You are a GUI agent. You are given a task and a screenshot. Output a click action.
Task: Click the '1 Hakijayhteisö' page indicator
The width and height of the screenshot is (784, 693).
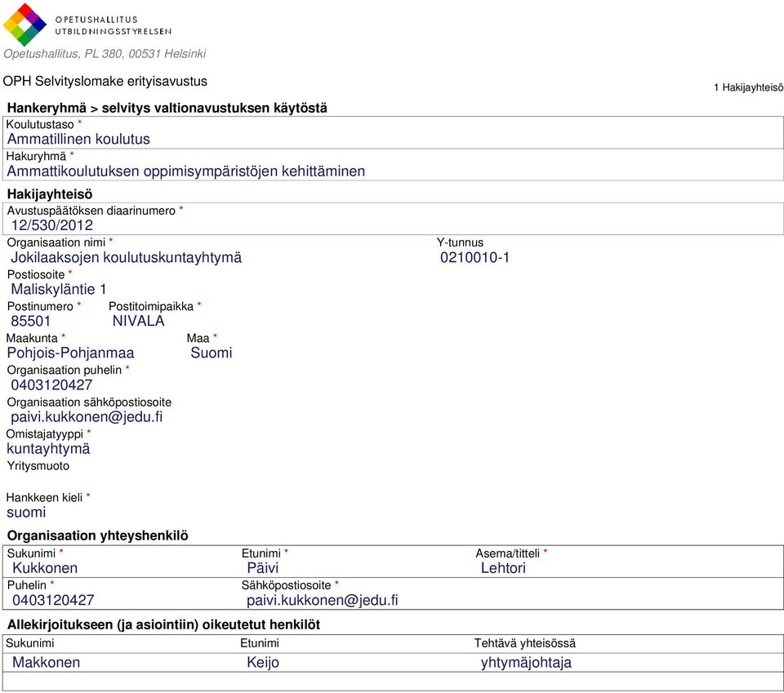click(x=749, y=87)
